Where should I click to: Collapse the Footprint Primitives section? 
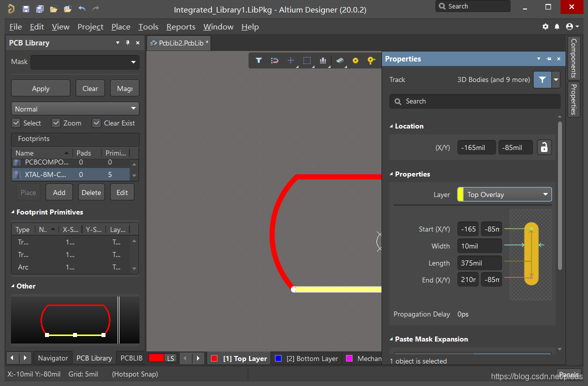point(13,212)
